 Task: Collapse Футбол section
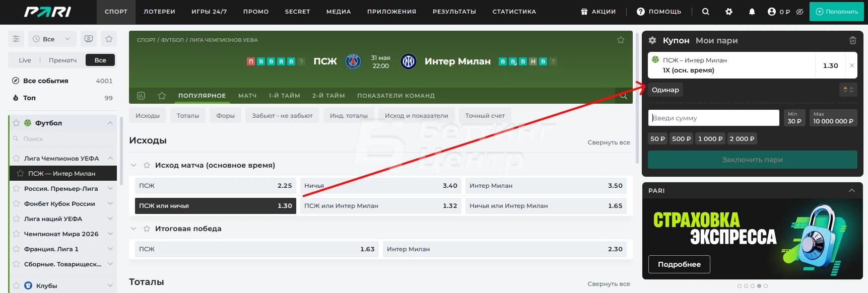click(110, 123)
